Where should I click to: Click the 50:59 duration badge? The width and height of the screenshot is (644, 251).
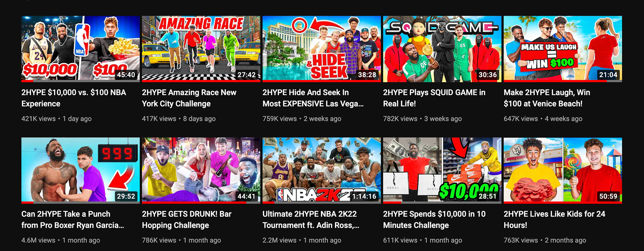pyautogui.click(x=608, y=196)
